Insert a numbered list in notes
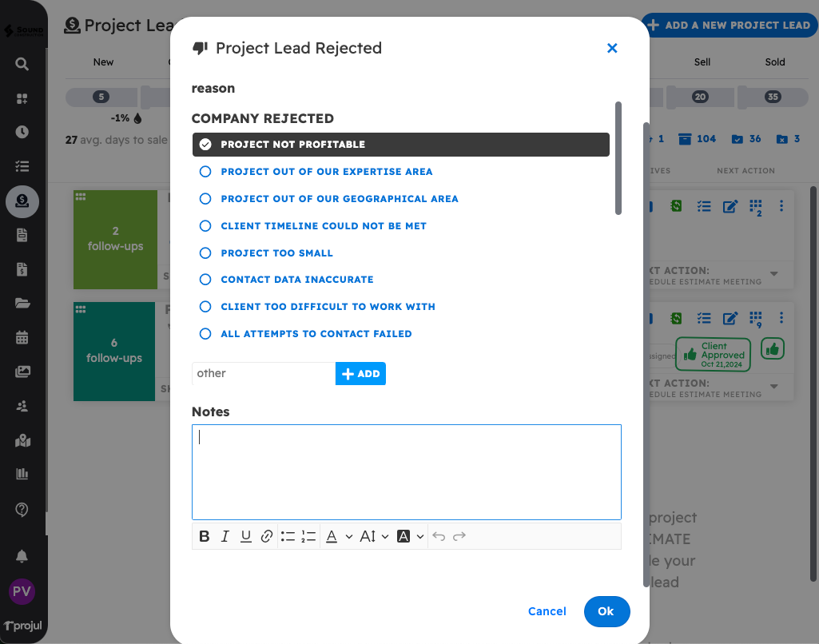The image size is (819, 644). pyautogui.click(x=308, y=536)
